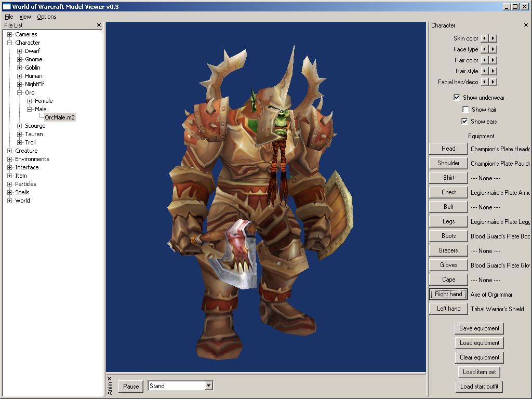The height and width of the screenshot is (399, 532).
Task: Click Load start outfit button
Action: tap(480, 387)
